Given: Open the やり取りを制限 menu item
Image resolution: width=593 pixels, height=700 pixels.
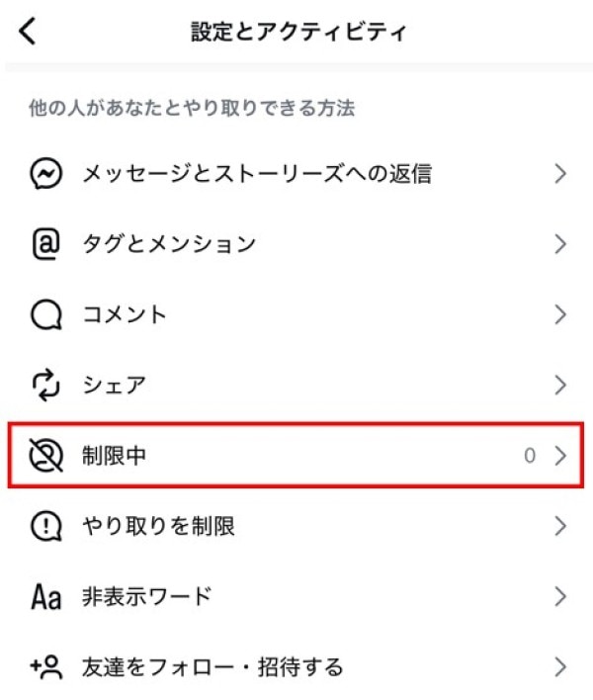Looking at the screenshot, I should click(158, 526).
